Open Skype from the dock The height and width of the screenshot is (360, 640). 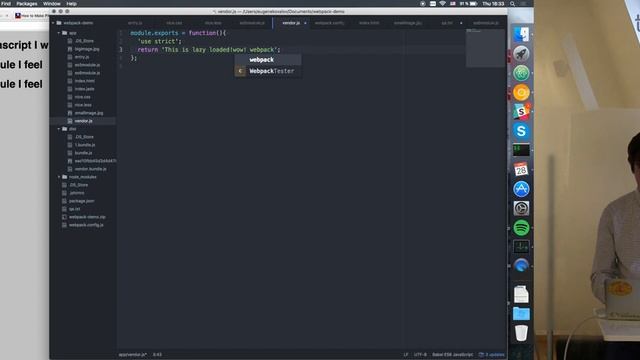pyautogui.click(x=521, y=131)
